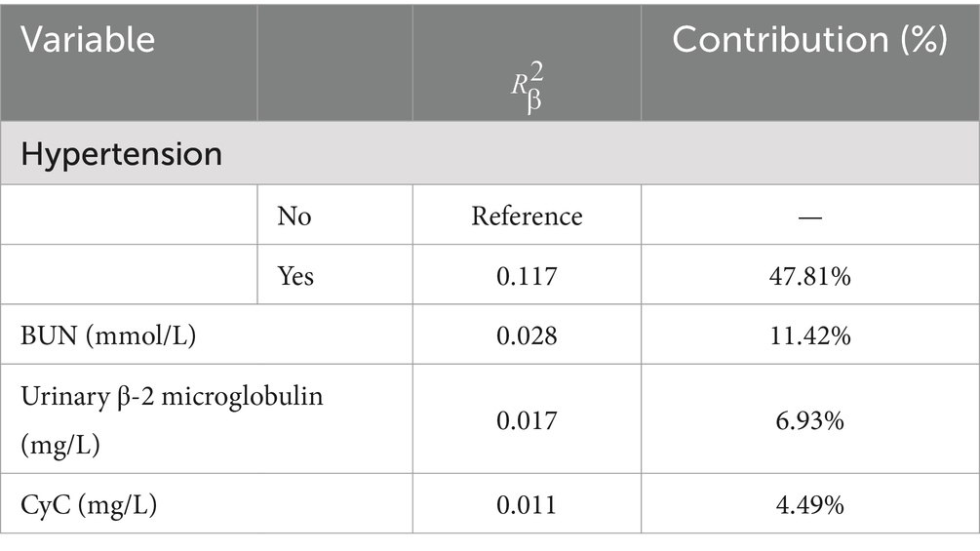
Task: Click the empty header cell beside Variable
Action: (335, 62)
